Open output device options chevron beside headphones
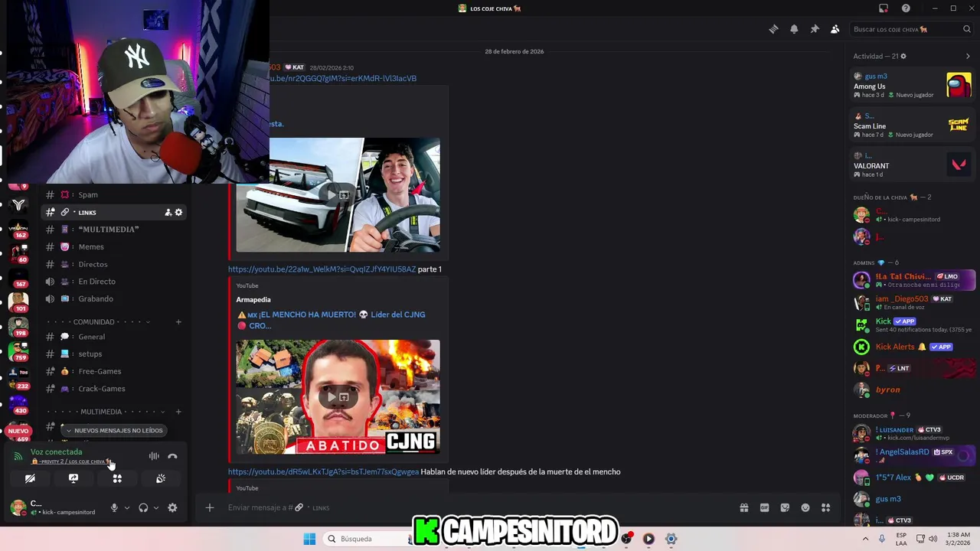 [155, 507]
